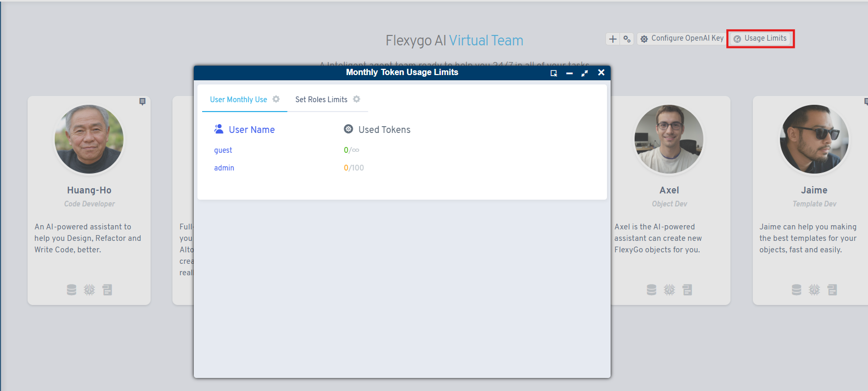
Task: Click the chat icon on Huang-Ho's card
Action: (142, 102)
